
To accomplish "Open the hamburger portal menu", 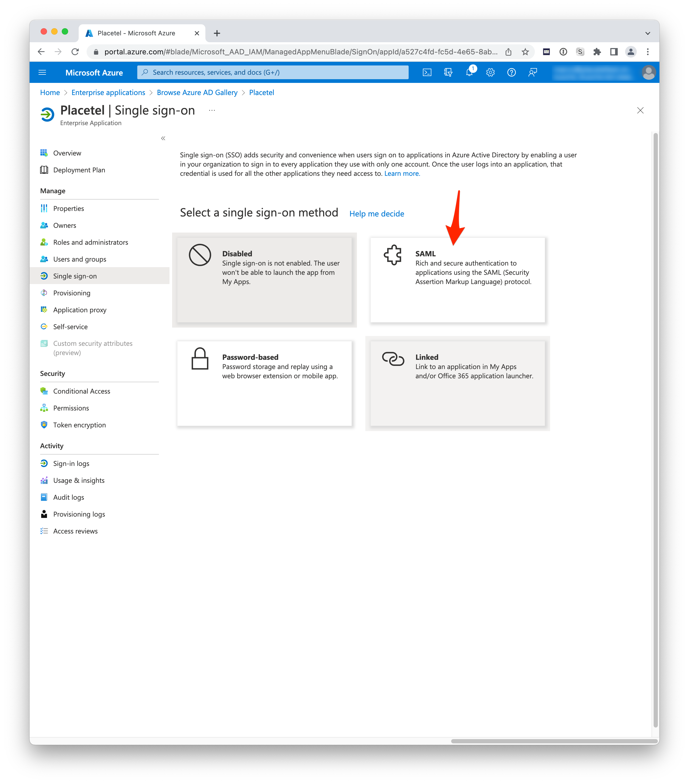I will 43,73.
